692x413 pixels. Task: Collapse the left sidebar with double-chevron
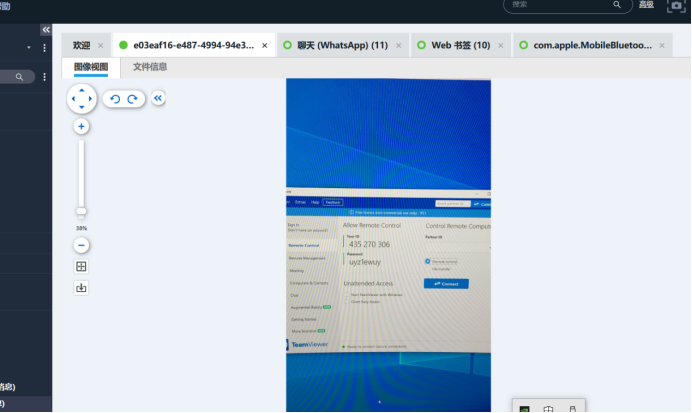(x=46, y=30)
